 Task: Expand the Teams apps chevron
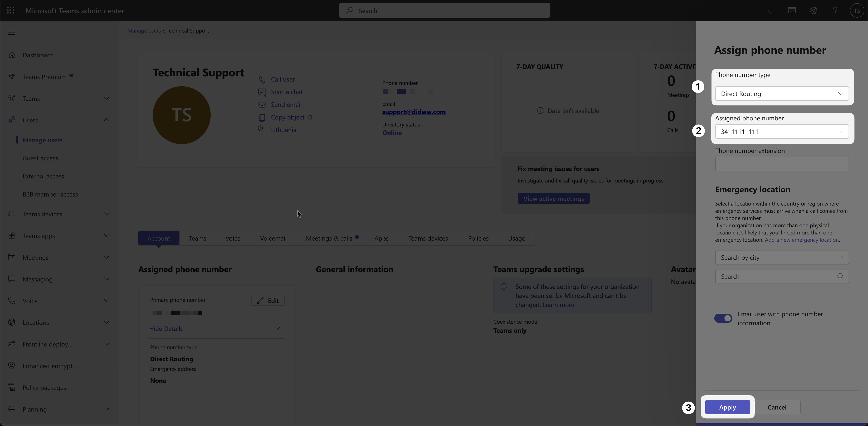tap(106, 235)
